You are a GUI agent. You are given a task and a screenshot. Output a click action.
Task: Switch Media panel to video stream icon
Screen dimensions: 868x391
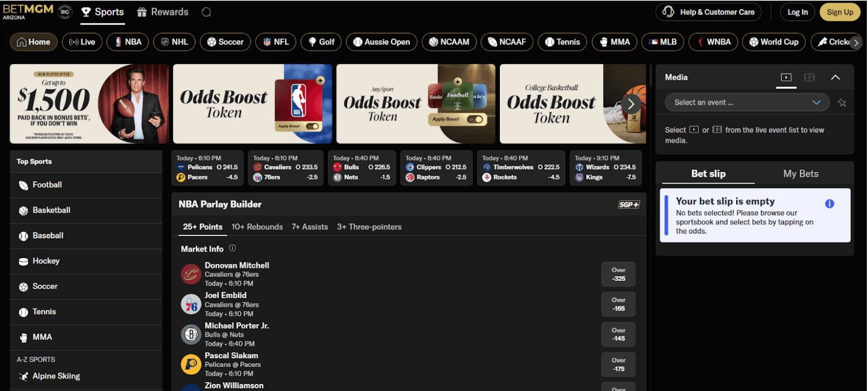786,77
